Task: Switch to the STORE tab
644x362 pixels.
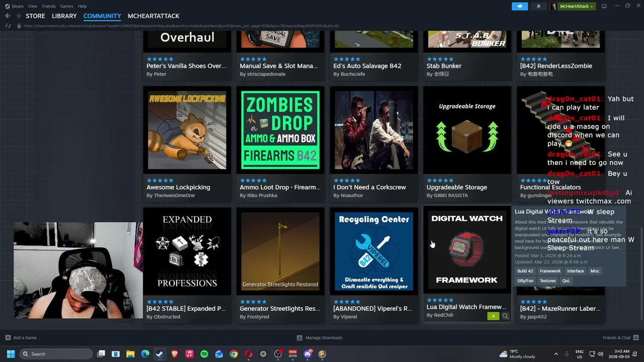Action: pyautogui.click(x=35, y=16)
